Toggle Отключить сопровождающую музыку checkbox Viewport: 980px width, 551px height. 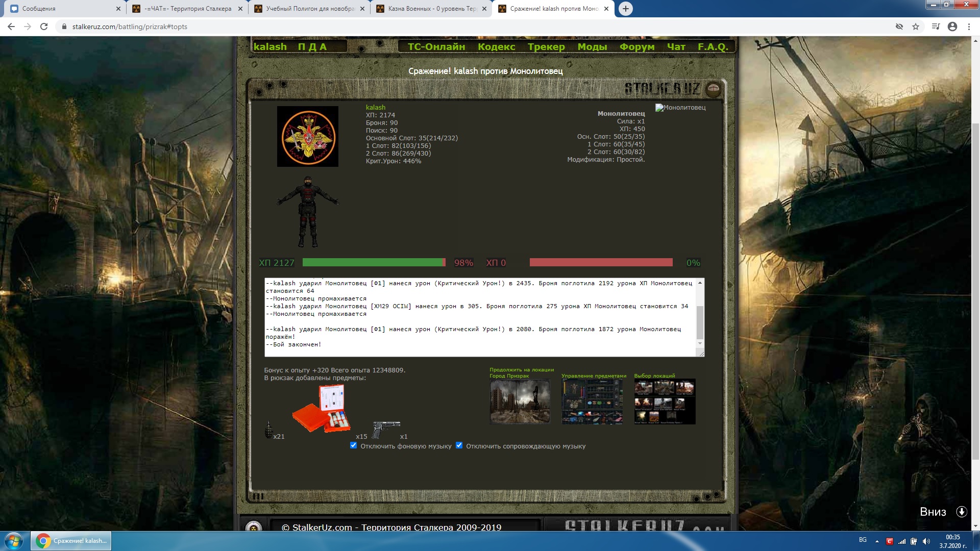click(459, 445)
